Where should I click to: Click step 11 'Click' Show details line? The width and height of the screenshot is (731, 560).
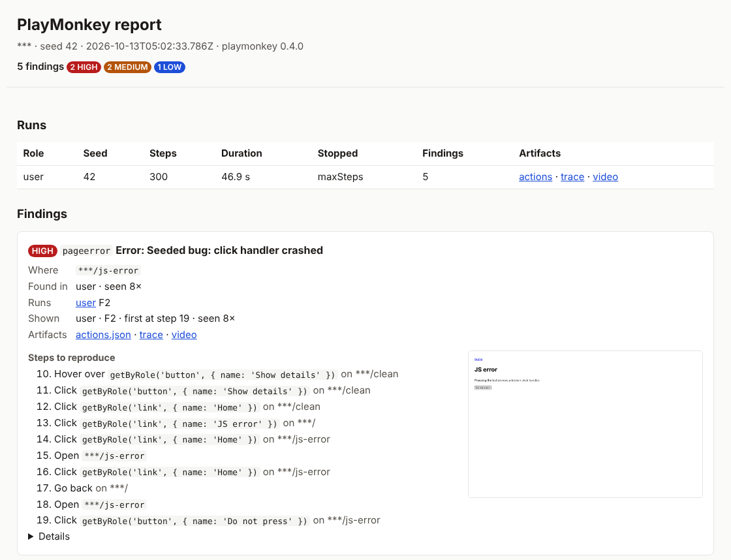click(203, 391)
